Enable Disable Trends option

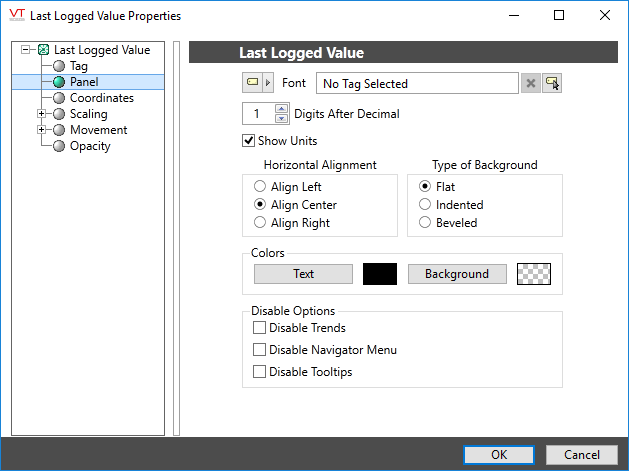tap(260, 328)
